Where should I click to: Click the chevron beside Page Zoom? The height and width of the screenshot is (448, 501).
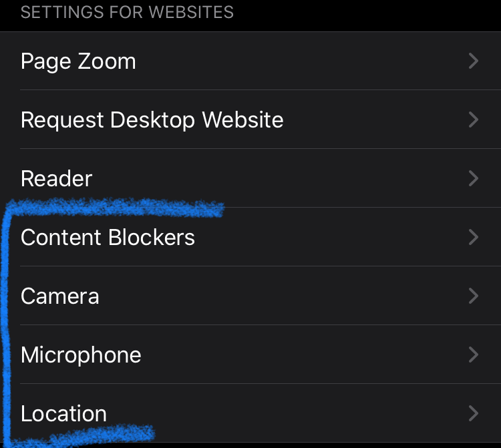[474, 61]
